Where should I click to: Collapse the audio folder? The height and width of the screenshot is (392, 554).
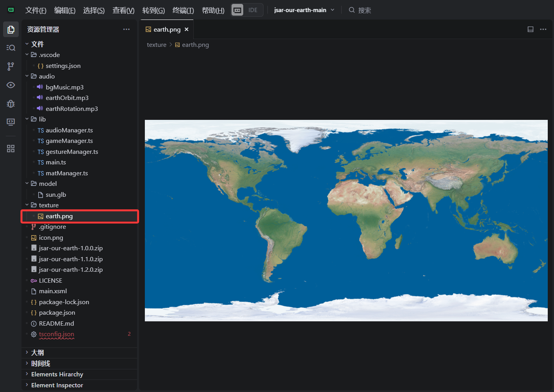pyautogui.click(x=46, y=77)
